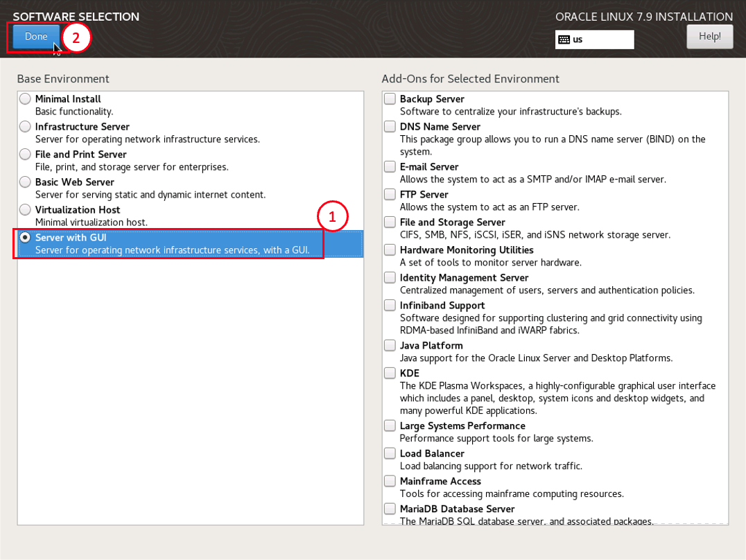Enable Identity Management Server add-on
This screenshot has height=560, width=746.
tap(390, 278)
